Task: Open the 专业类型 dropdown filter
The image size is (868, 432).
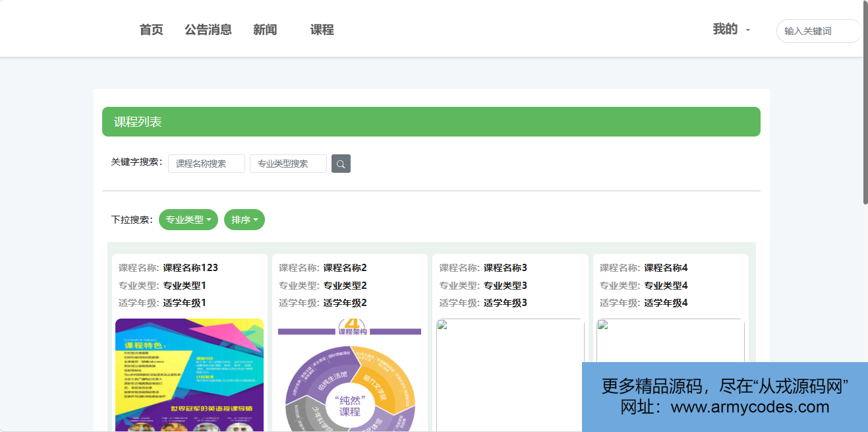Action: [x=188, y=220]
